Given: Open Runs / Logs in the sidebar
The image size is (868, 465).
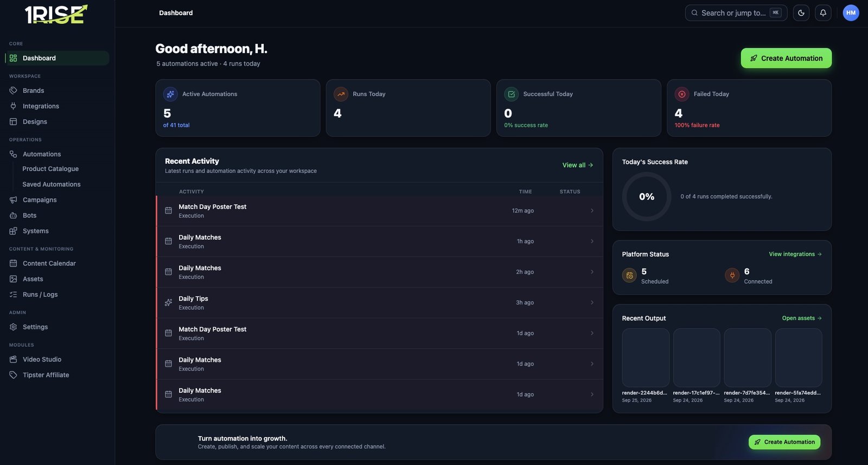Looking at the screenshot, I should point(58,295).
